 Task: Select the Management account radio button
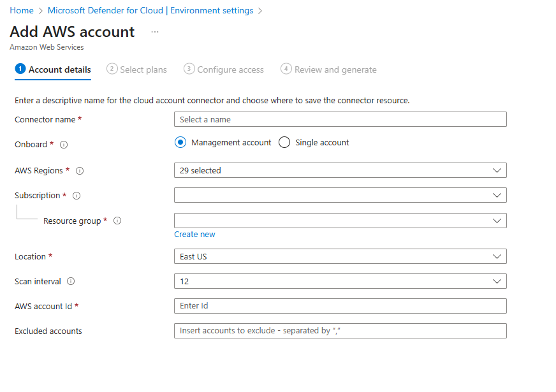180,143
